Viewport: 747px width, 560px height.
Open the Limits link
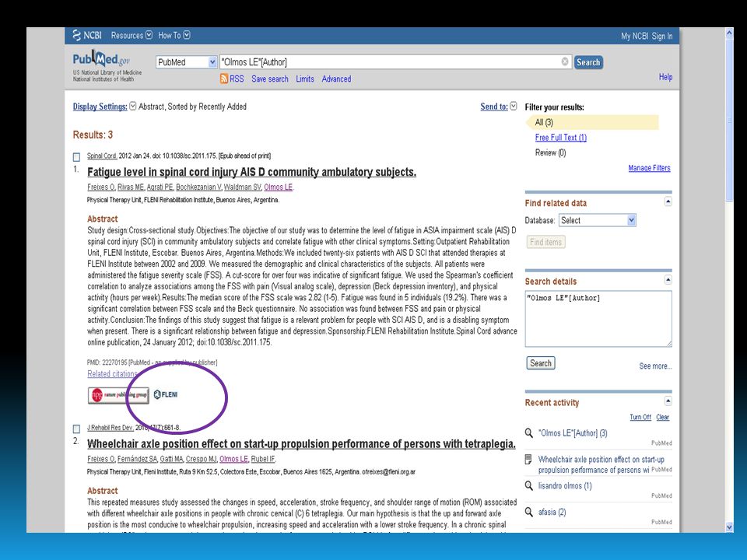click(x=305, y=79)
